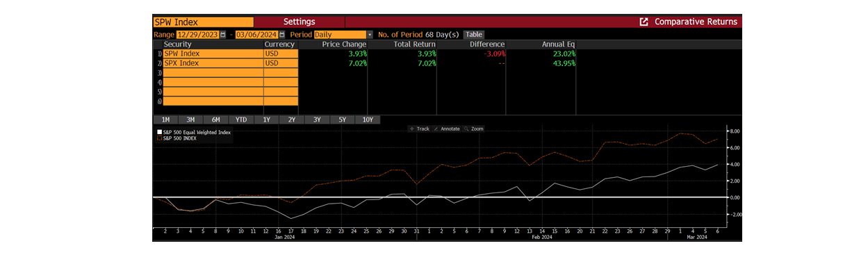Select the 6M range tab
This screenshot has height=255, width=868.
coord(215,120)
